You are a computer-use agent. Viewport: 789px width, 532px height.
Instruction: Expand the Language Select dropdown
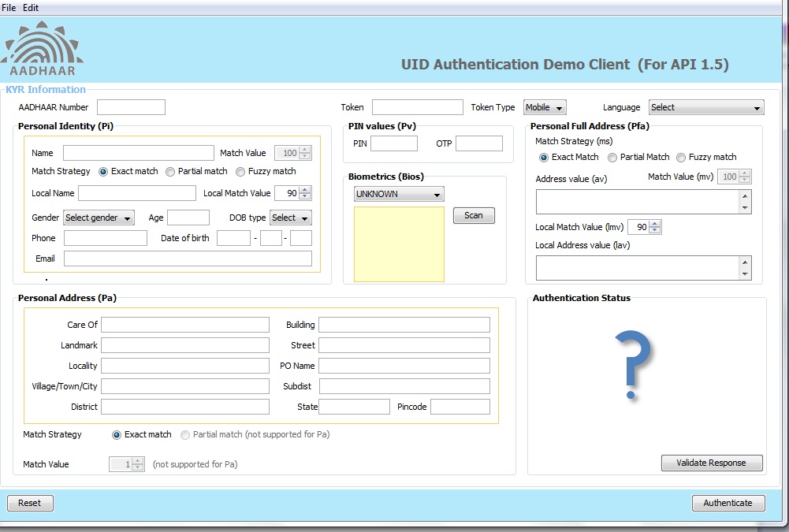click(x=706, y=108)
